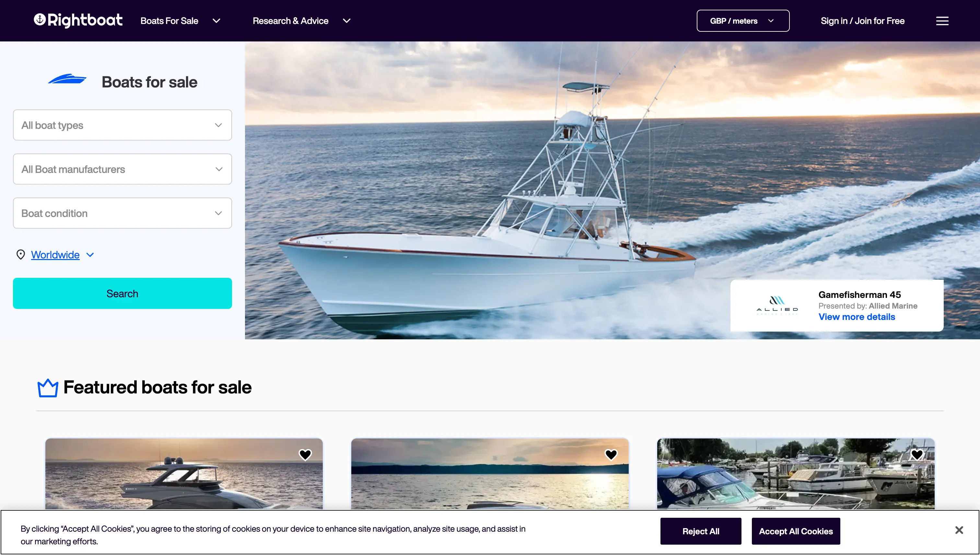Expand the Boat condition selector
Image resolution: width=980 pixels, height=555 pixels.
[122, 213]
